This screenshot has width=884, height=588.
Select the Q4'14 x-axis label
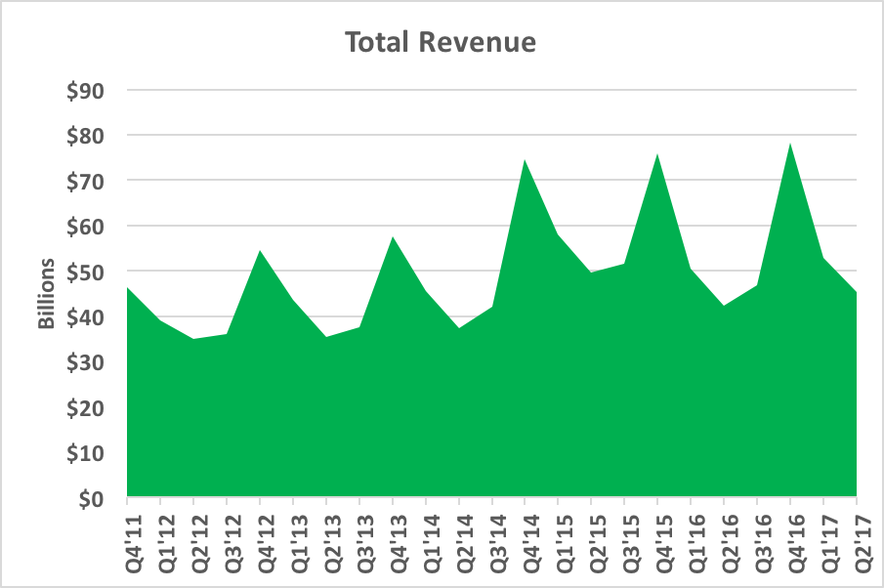pos(526,533)
